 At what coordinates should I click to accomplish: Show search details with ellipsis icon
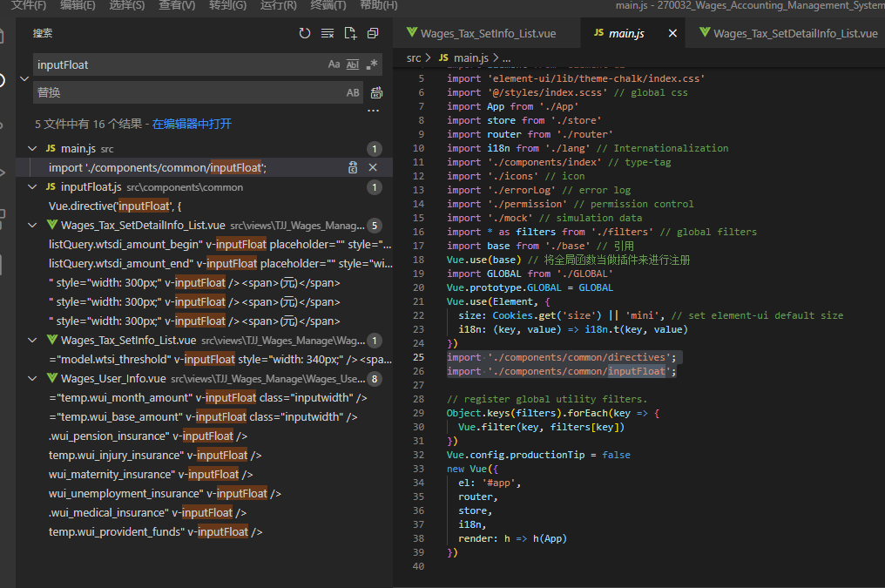click(x=373, y=111)
